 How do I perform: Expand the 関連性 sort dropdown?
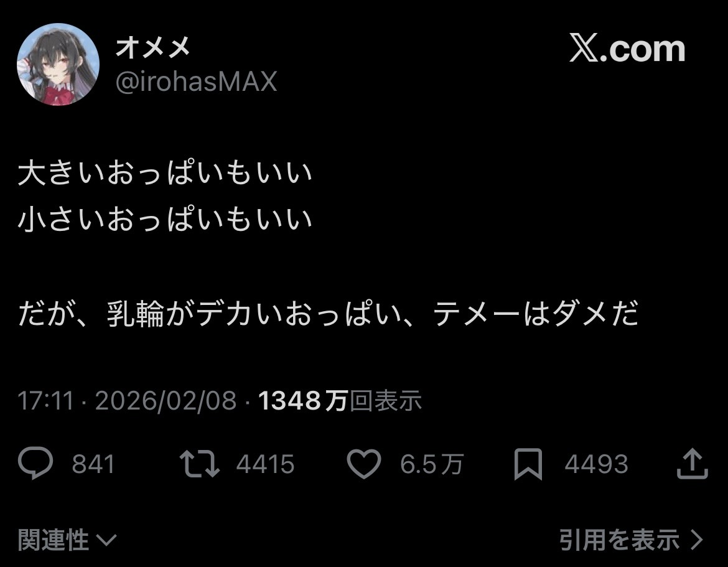[67, 540]
